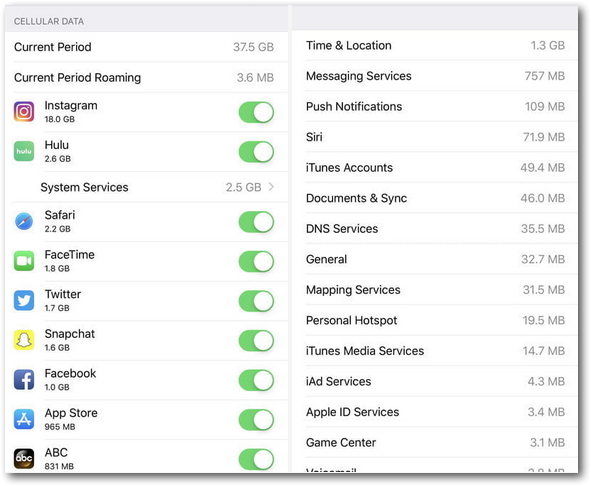Tap the ABC app icon

click(24, 458)
